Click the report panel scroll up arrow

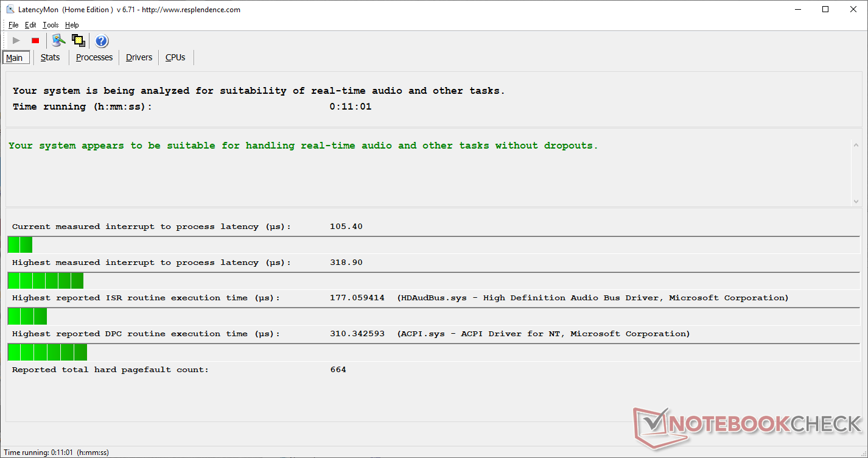point(856,145)
